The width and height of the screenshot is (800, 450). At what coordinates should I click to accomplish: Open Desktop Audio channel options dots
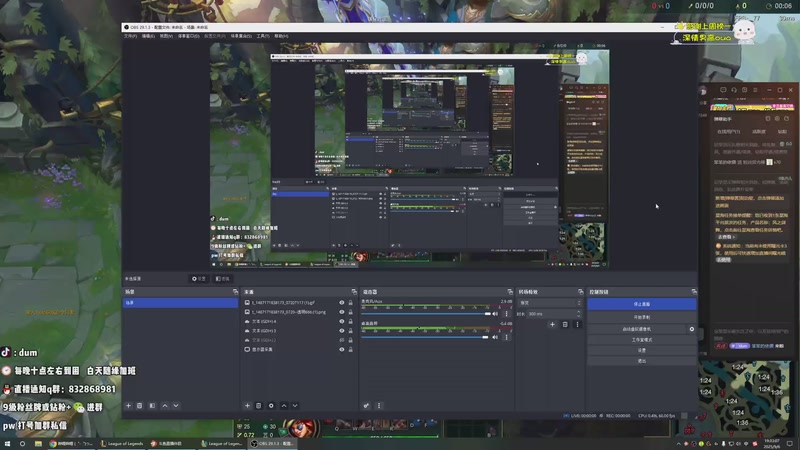[x=506, y=337]
